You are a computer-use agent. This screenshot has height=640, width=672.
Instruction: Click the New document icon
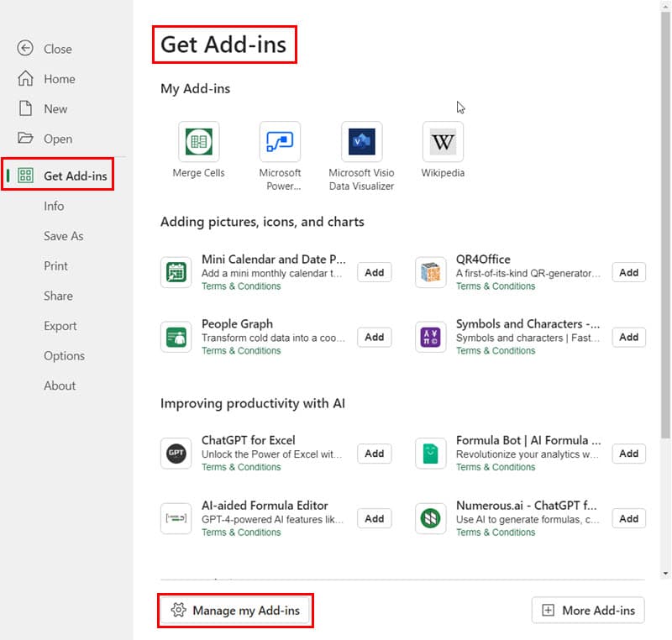coord(25,108)
